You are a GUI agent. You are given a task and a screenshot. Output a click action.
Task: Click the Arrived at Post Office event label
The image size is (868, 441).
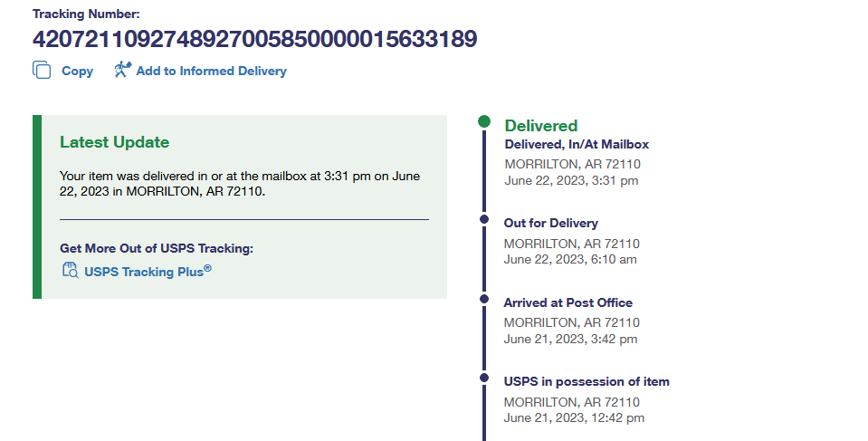coord(568,302)
